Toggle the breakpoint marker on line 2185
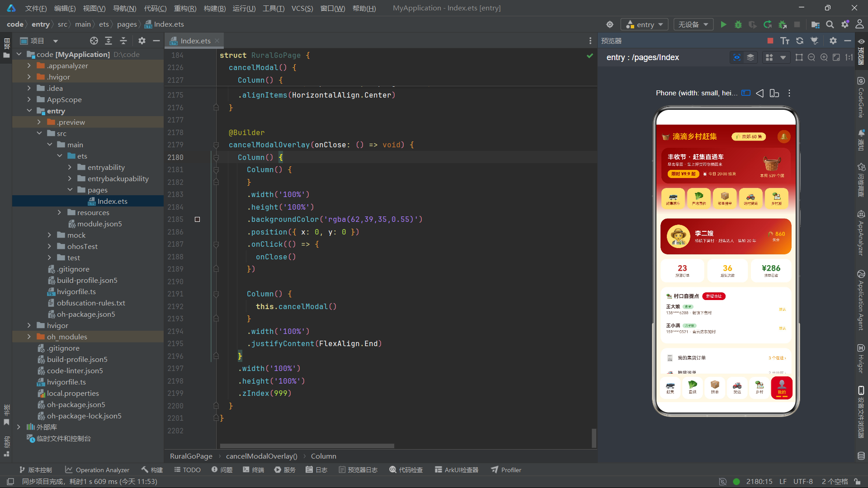868x488 pixels. pos(197,220)
